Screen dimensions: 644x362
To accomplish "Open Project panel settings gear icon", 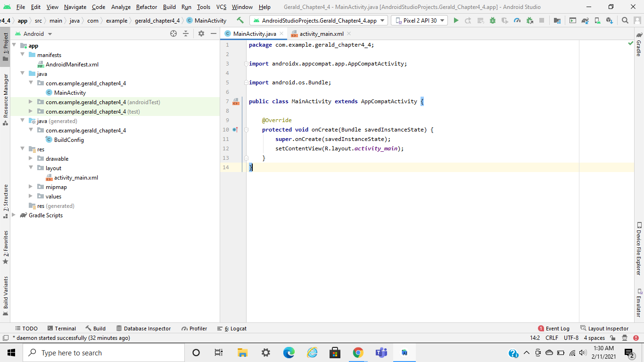I will tap(201, 33).
